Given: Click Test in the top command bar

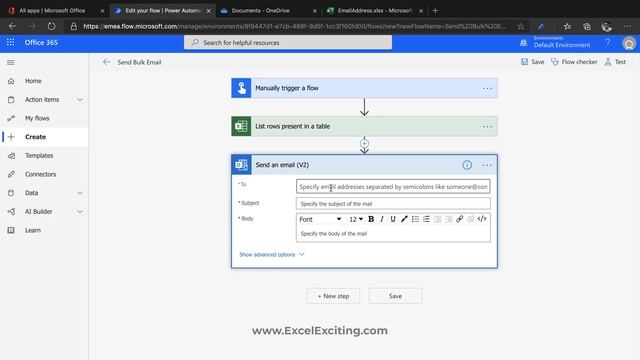Looking at the screenshot, I should tap(615, 62).
